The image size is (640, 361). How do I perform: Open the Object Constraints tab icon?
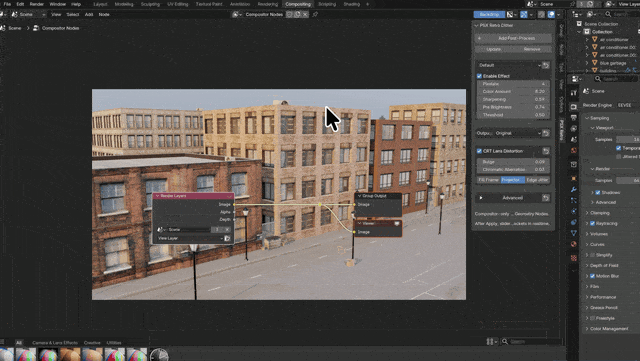573,223
